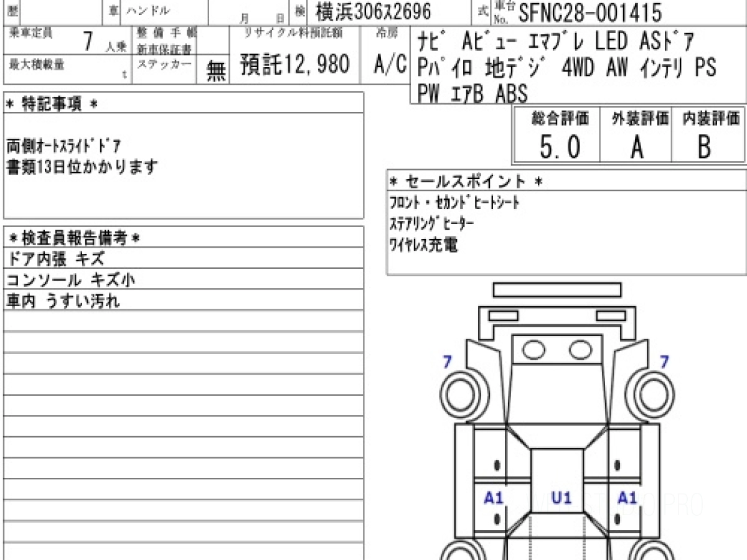Click the 整備手帳 label

166,34
